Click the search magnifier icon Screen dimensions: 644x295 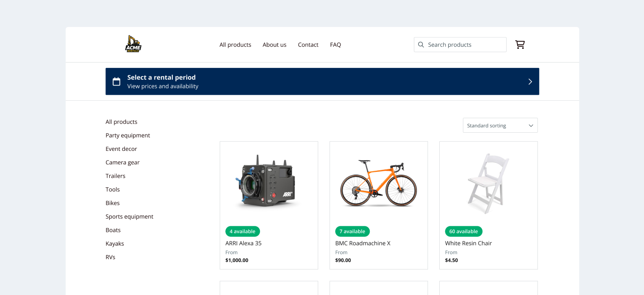point(421,45)
